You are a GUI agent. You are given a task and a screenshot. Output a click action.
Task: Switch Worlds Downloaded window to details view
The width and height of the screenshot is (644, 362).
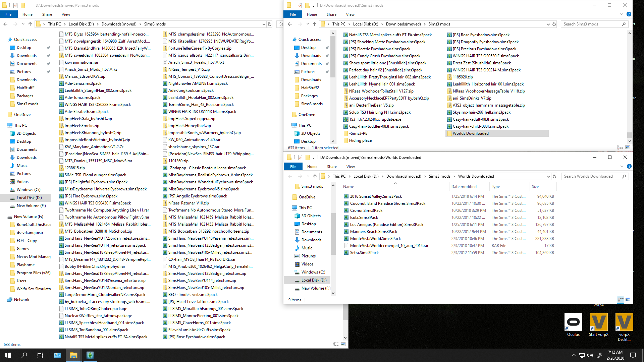pyautogui.click(x=621, y=300)
